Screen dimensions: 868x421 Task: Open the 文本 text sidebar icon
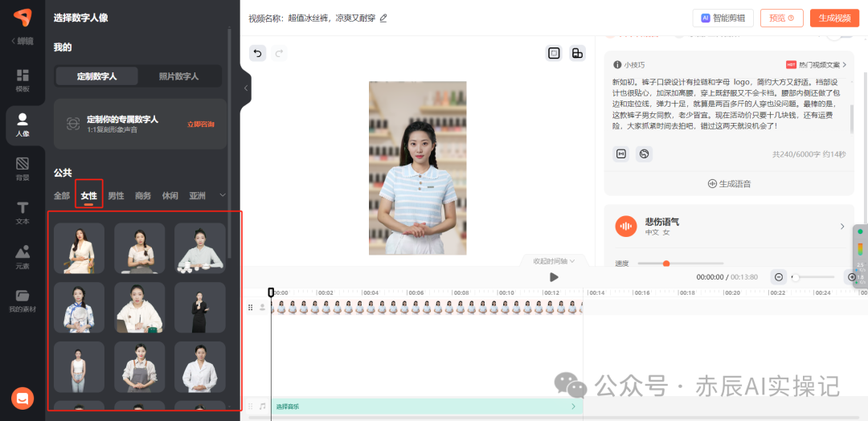coord(23,214)
